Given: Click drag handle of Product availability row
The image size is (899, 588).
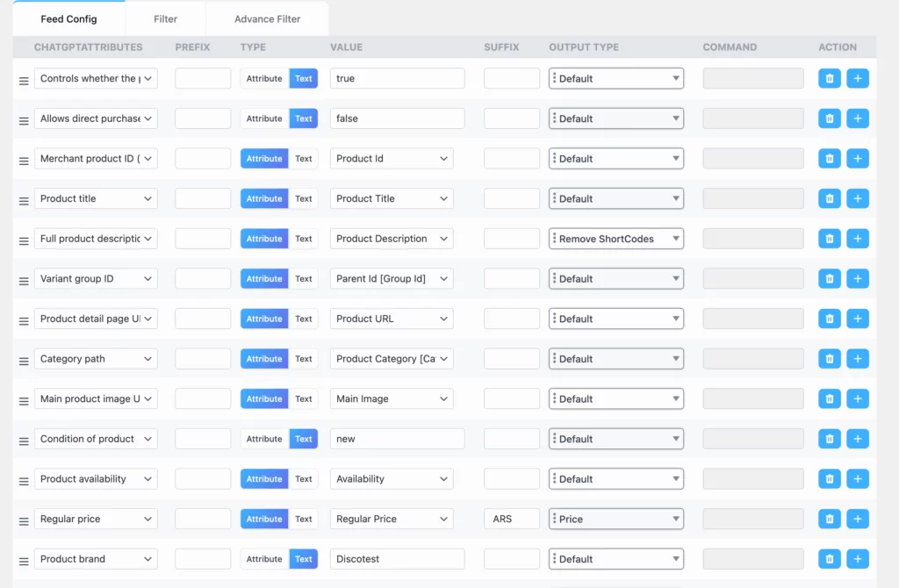Looking at the screenshot, I should point(24,480).
